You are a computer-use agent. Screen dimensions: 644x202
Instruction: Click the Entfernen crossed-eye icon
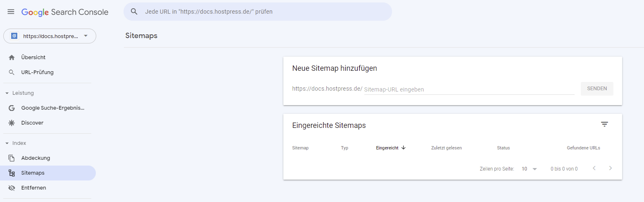pos(12,188)
